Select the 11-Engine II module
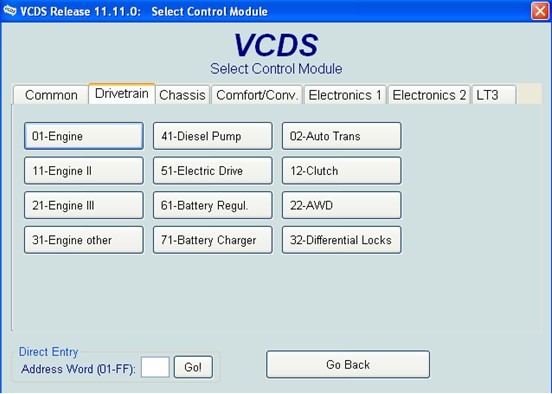 click(84, 171)
